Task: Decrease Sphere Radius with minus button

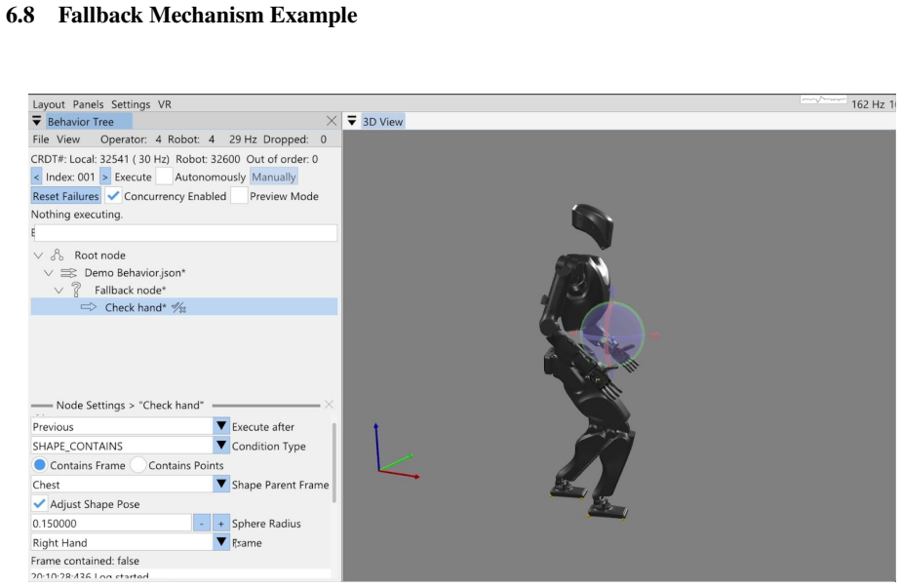Action: tap(201, 523)
